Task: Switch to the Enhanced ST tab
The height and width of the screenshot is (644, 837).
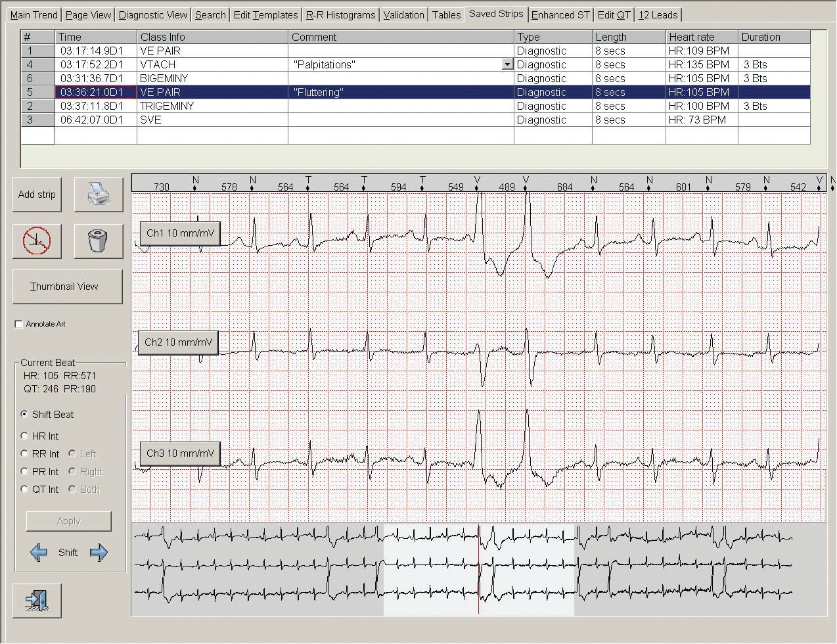Action: click(560, 14)
